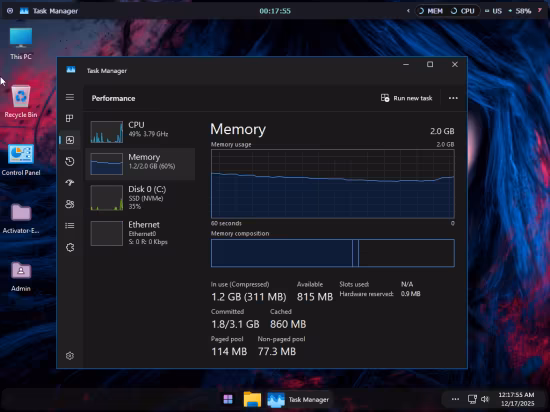Screen dimensions: 550x412
Task: Click the "815 MB" available value
Action: click(x=315, y=297)
